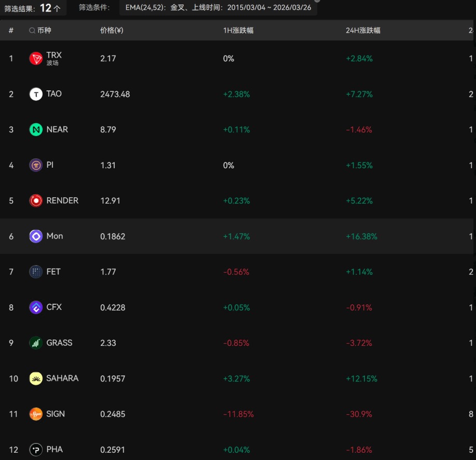Click the GRASS price 2.33
The height and width of the screenshot is (460, 476).
point(108,343)
